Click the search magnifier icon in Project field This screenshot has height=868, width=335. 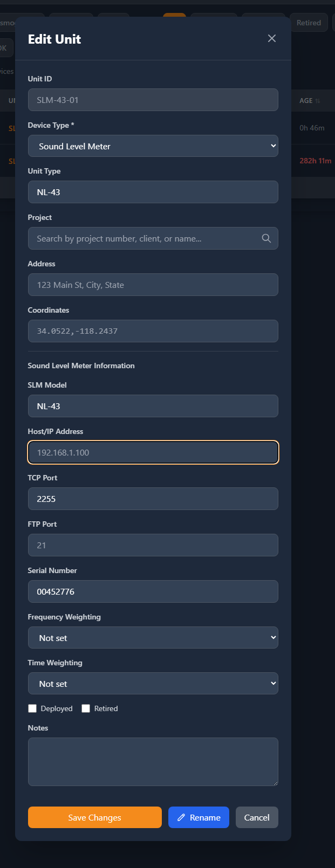(266, 238)
